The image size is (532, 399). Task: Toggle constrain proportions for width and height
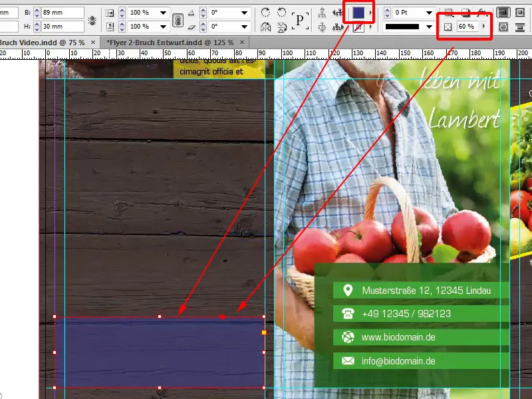pos(92,21)
